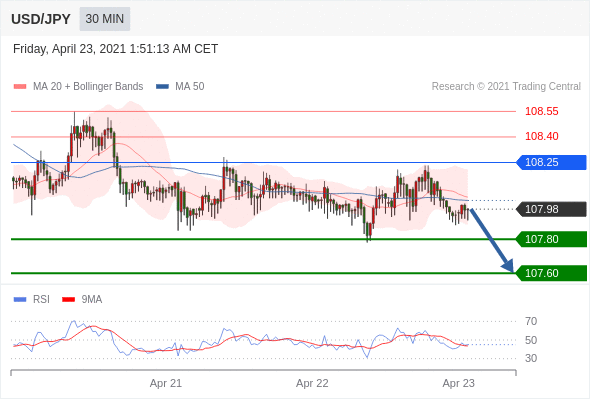Click the 108.55 resistance label
The height and width of the screenshot is (400, 590).
(541, 111)
